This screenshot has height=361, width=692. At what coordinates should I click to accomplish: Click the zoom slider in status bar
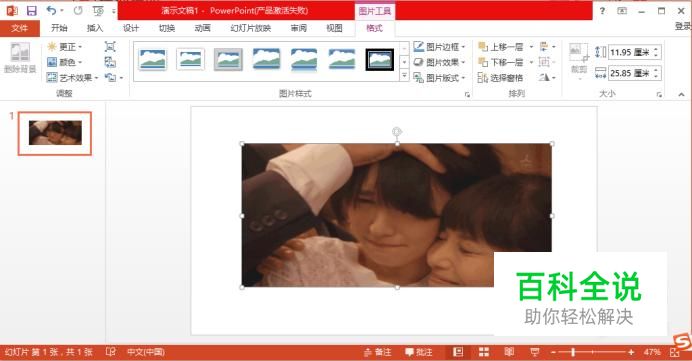592,352
